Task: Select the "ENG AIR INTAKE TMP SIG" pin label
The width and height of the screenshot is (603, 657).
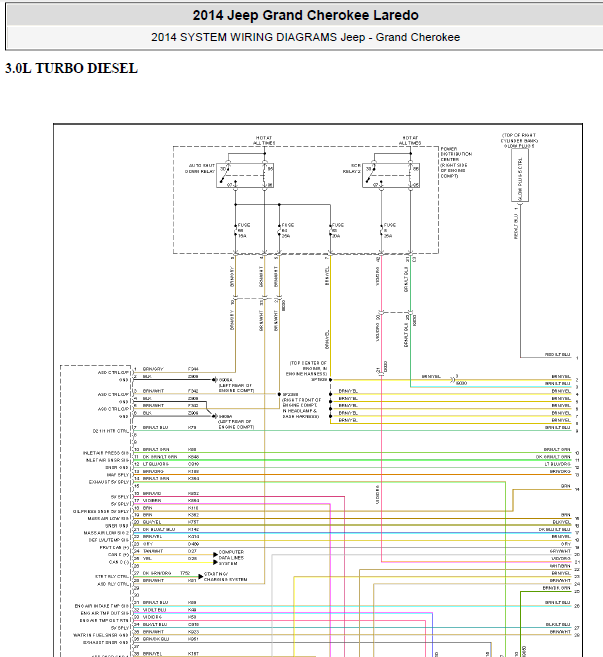Action: tap(102, 606)
